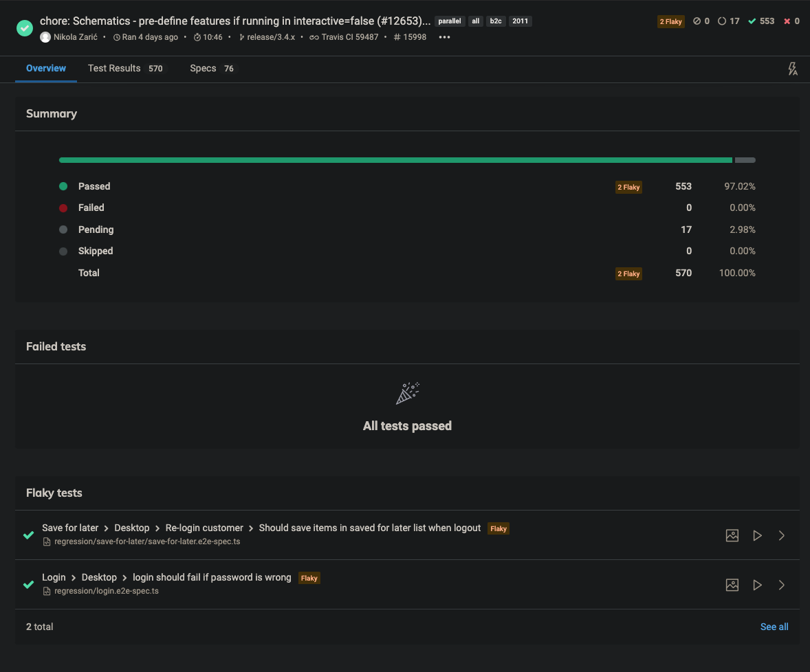Click green passed portion of progress bar
Viewport: 810px width, 672px height.
pos(395,160)
